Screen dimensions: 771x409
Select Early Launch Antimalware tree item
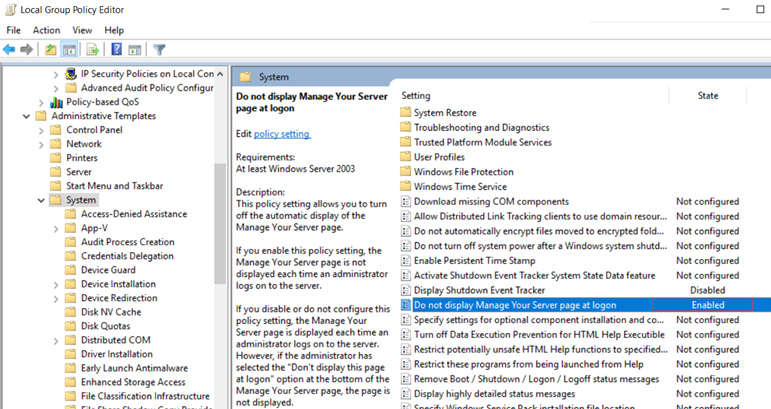point(134,368)
